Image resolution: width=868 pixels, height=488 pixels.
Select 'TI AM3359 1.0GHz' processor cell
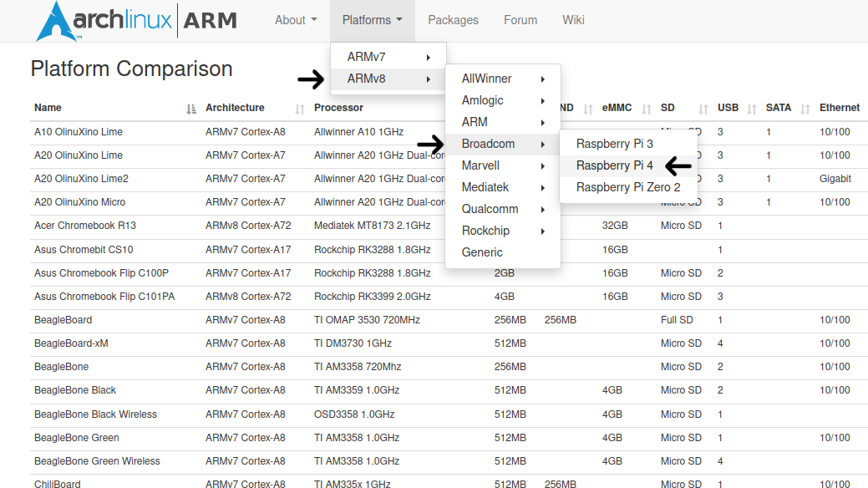[357, 390]
